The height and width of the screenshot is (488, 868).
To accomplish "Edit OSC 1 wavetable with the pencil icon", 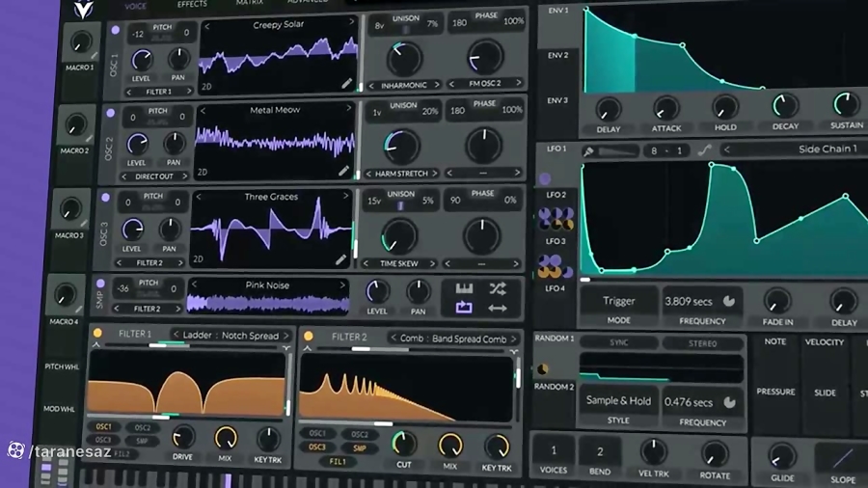I will (347, 83).
